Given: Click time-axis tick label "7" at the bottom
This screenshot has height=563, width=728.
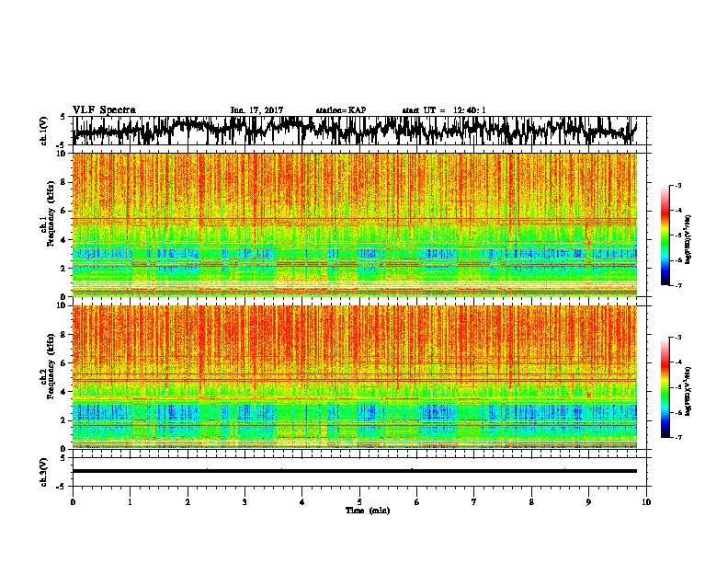Looking at the screenshot, I should [474, 501].
